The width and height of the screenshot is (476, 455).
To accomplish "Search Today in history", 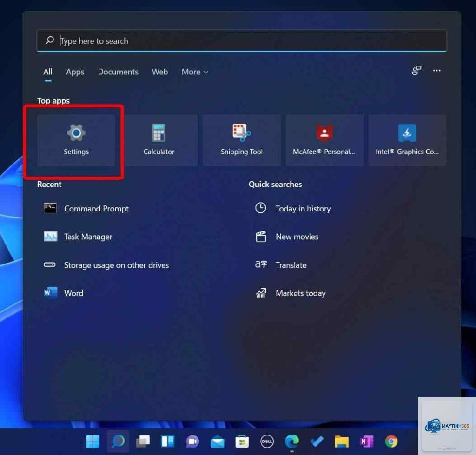I will (x=293, y=209).
